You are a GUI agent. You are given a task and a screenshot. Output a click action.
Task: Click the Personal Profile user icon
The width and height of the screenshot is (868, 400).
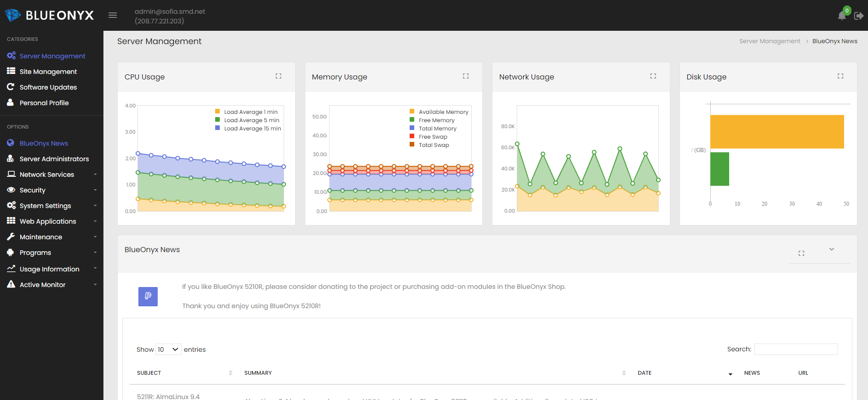pos(10,102)
